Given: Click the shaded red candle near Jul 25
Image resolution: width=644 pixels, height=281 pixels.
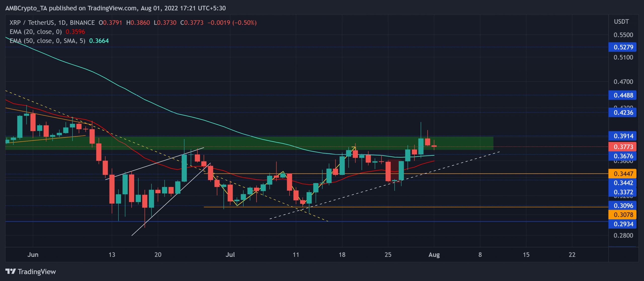Looking at the screenshot, I should tap(388, 171).
